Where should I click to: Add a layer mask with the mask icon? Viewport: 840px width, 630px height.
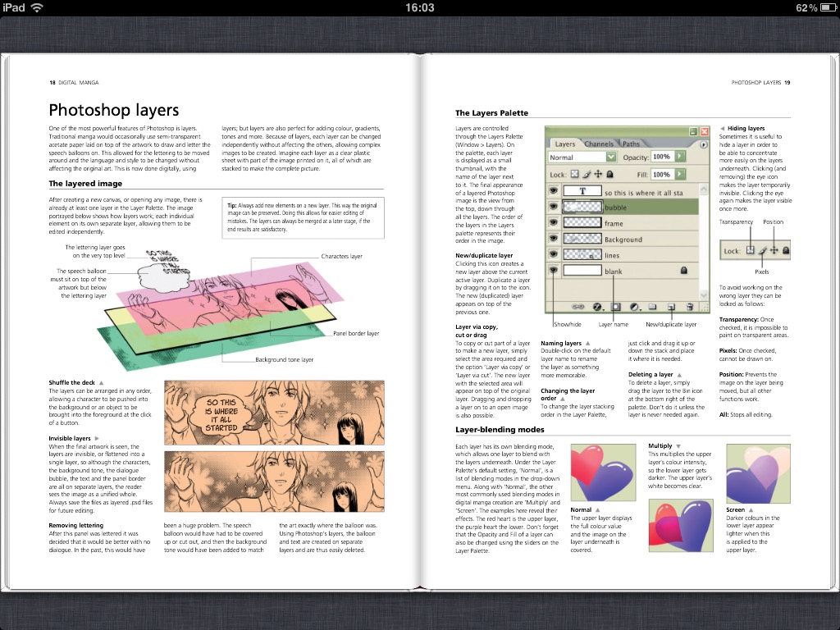click(616, 307)
